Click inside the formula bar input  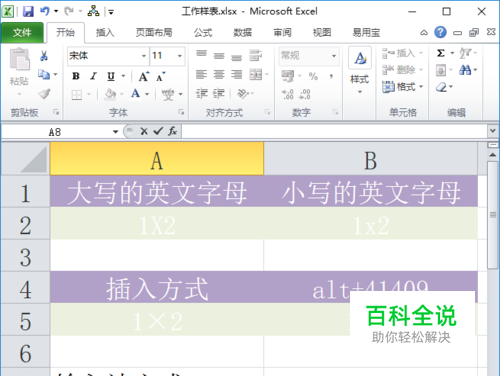[x=334, y=131]
